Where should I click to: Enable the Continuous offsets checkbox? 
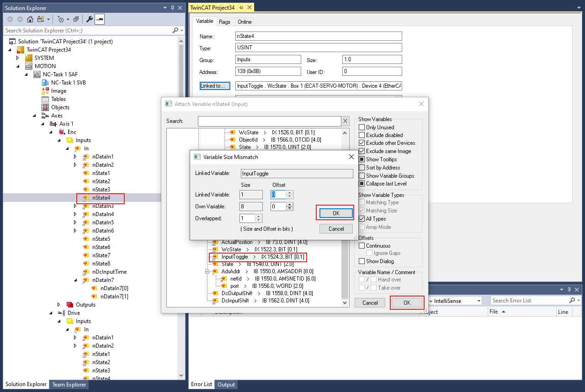coord(362,246)
